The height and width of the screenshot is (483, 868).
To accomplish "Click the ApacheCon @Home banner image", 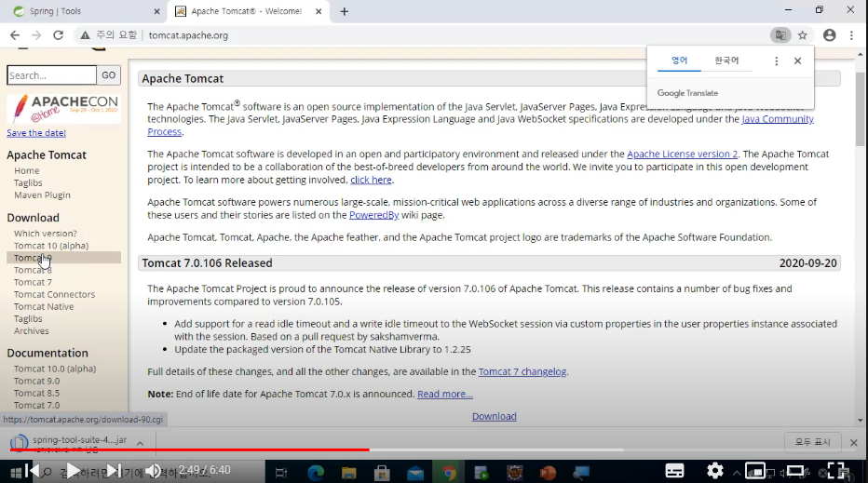I will point(63,109).
